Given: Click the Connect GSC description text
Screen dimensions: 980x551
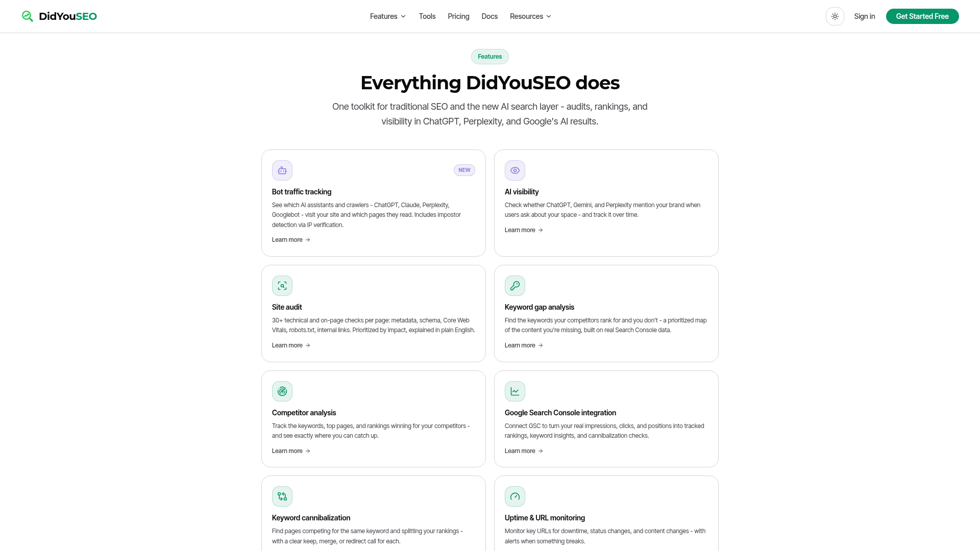Looking at the screenshot, I should (x=604, y=431).
